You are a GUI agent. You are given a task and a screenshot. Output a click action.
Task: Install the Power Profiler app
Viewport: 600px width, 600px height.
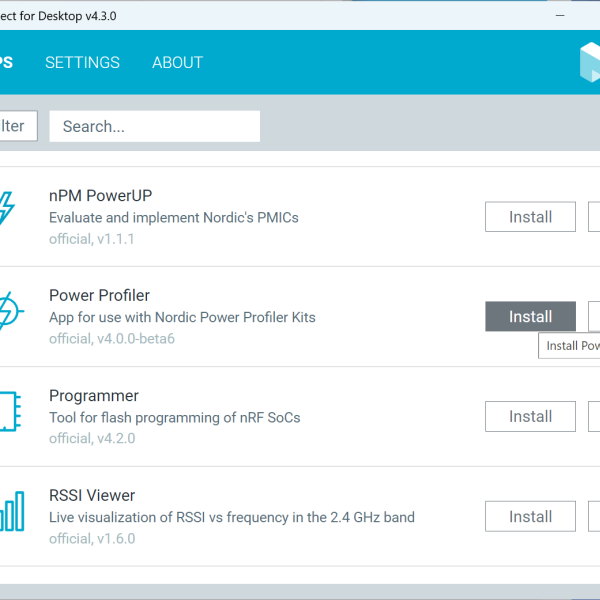pos(530,316)
